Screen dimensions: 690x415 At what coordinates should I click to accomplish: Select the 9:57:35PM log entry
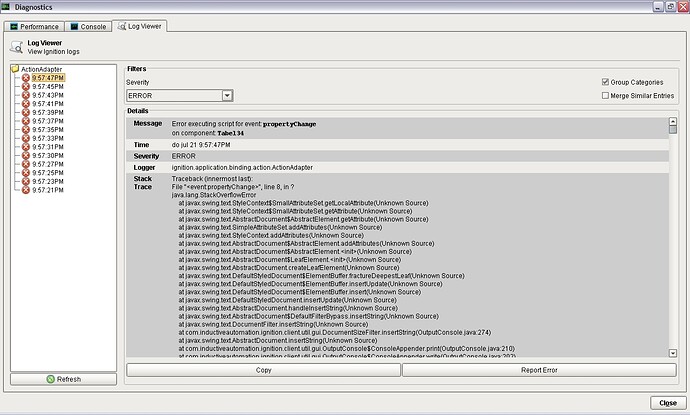click(x=48, y=130)
